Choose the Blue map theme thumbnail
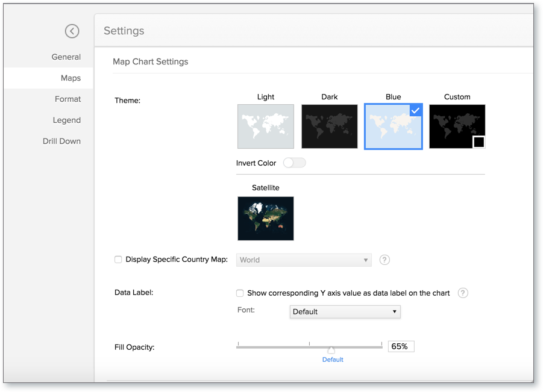The image size is (543, 392). tap(394, 126)
